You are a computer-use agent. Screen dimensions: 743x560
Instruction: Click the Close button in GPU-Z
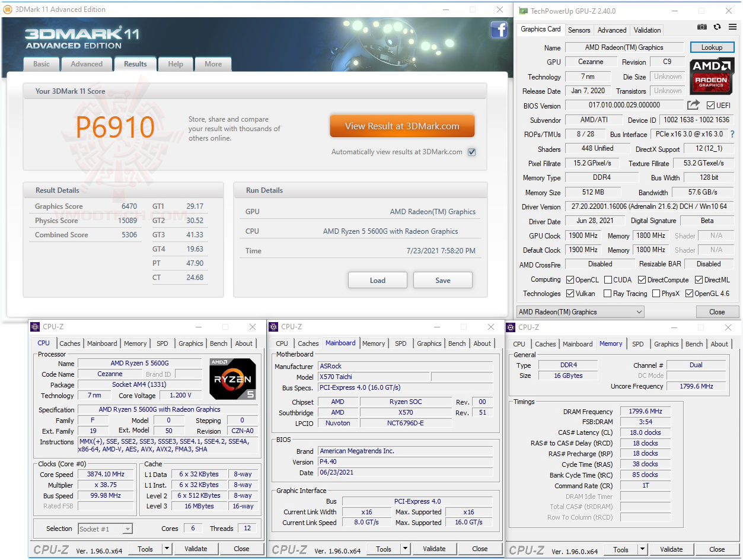pyautogui.click(x=717, y=312)
